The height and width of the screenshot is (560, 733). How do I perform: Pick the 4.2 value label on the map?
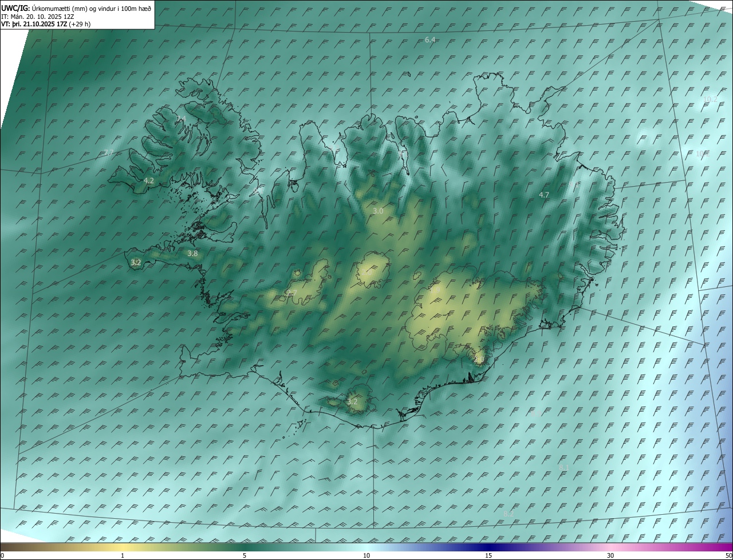click(x=149, y=180)
